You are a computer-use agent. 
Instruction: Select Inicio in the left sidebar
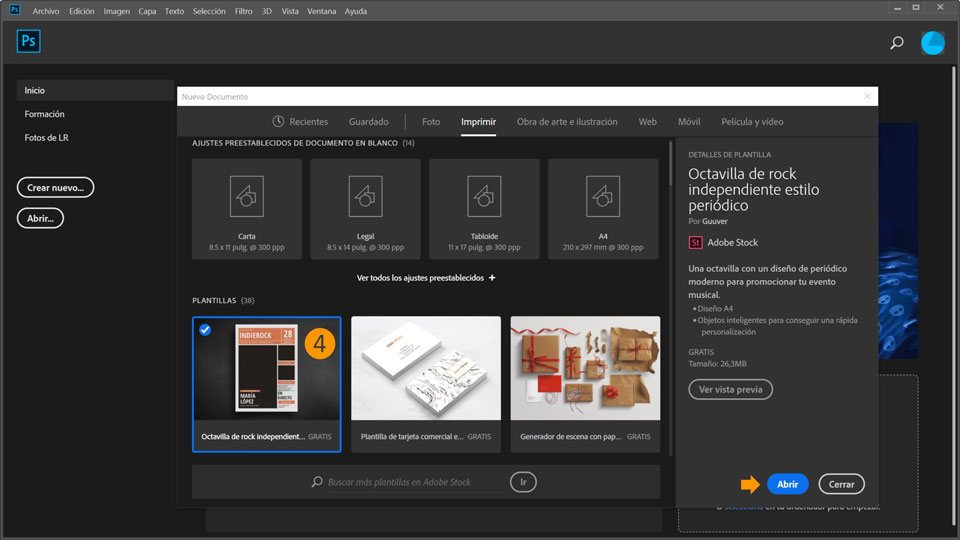pyautogui.click(x=95, y=90)
